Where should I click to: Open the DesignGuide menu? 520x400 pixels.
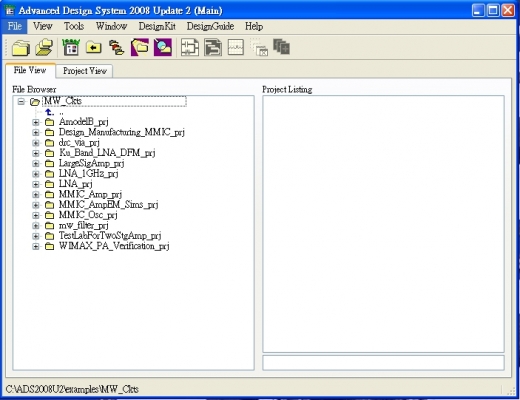point(210,26)
